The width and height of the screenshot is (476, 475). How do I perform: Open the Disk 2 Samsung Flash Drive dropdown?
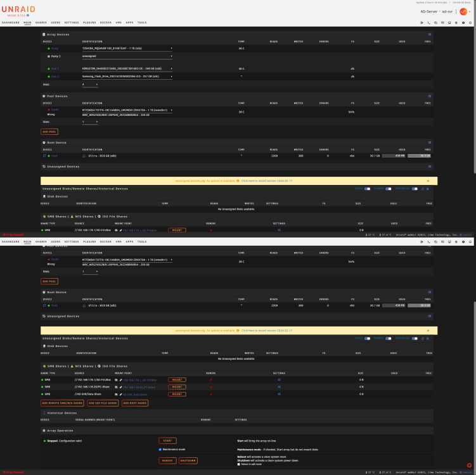(127, 77)
